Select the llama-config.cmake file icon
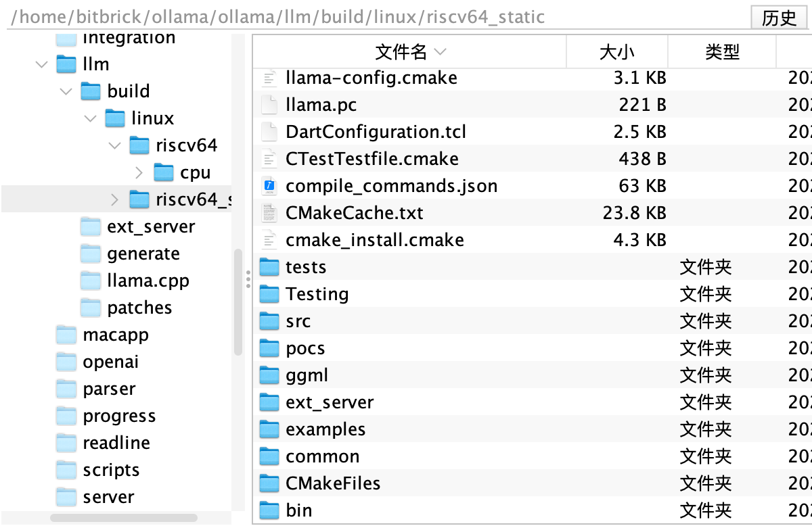The width and height of the screenshot is (812, 526). click(269, 78)
